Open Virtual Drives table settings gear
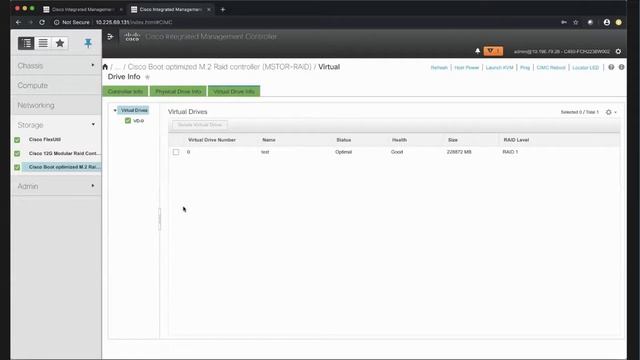640x360 pixels. pos(609,112)
